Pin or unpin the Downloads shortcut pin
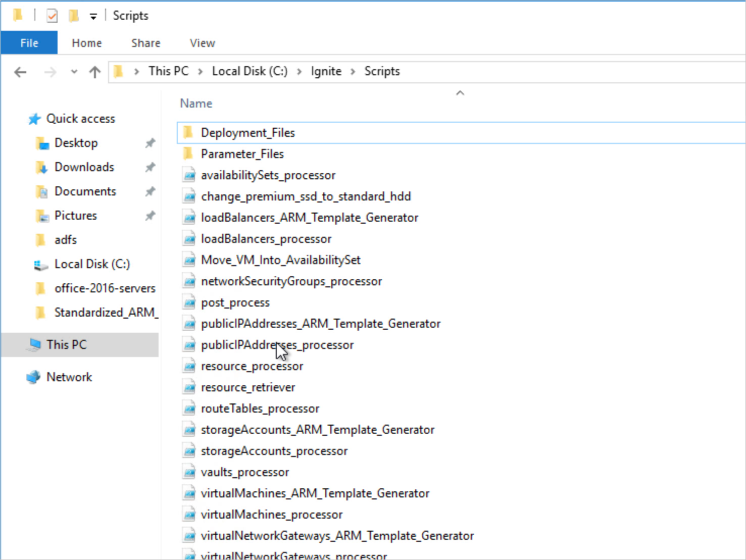 click(x=150, y=167)
